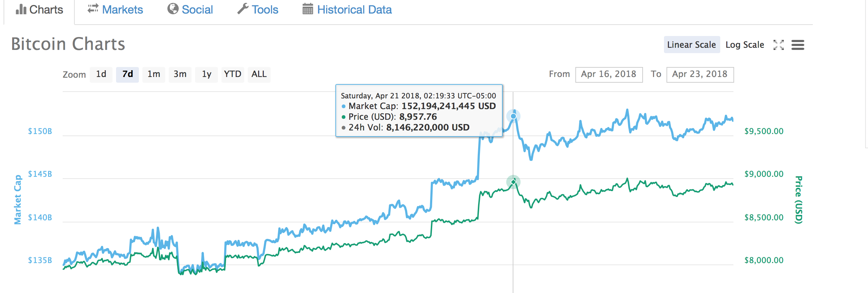Go to the Tools tab
Viewport: 868px width, 293px height.
click(258, 10)
